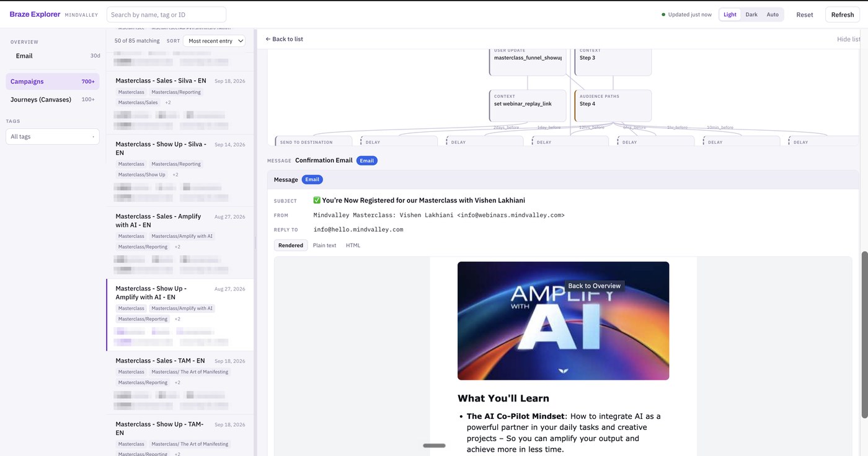Switch to Plain text tab

click(x=324, y=245)
